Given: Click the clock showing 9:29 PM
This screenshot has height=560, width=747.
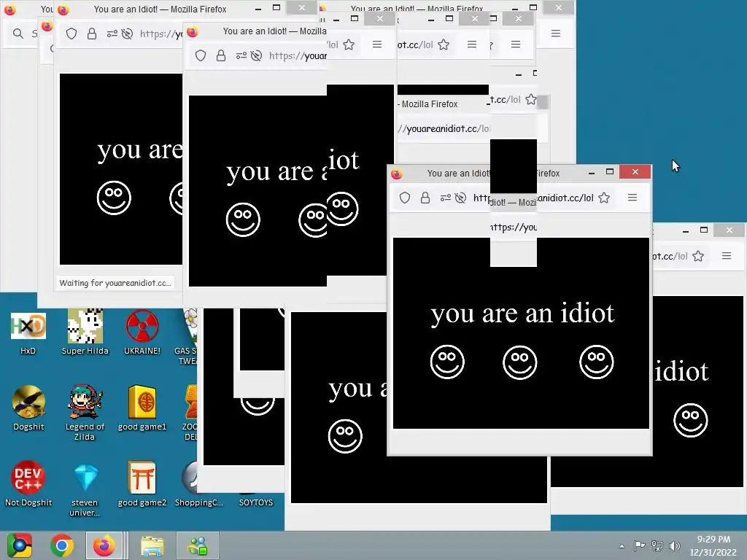Looking at the screenshot, I should (713, 545).
